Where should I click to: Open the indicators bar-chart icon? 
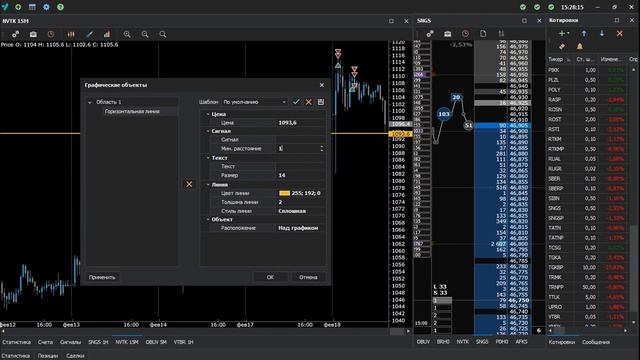point(107,34)
